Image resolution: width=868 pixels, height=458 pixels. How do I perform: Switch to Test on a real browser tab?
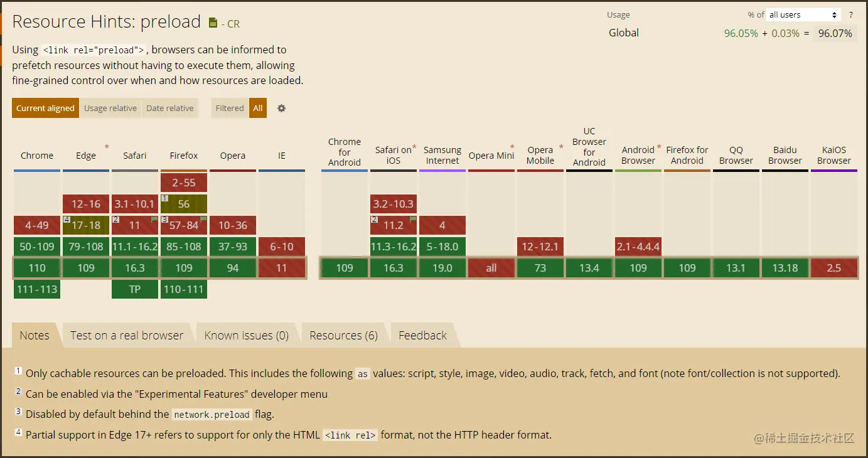click(127, 336)
